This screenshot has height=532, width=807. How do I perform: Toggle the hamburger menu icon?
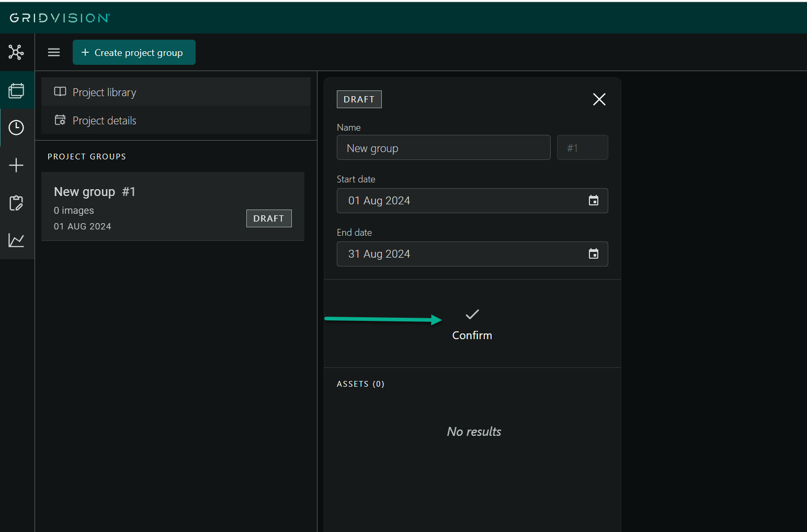point(54,52)
